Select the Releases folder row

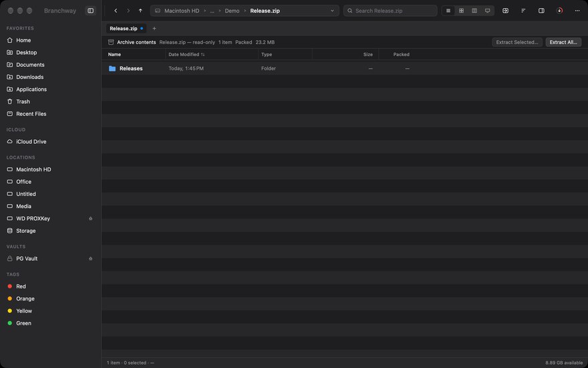(345, 68)
